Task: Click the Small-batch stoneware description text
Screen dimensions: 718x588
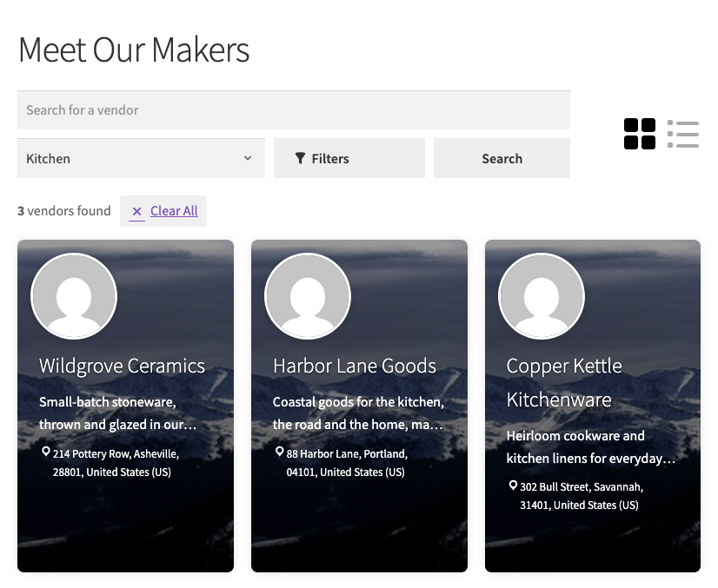Action: [x=117, y=413]
